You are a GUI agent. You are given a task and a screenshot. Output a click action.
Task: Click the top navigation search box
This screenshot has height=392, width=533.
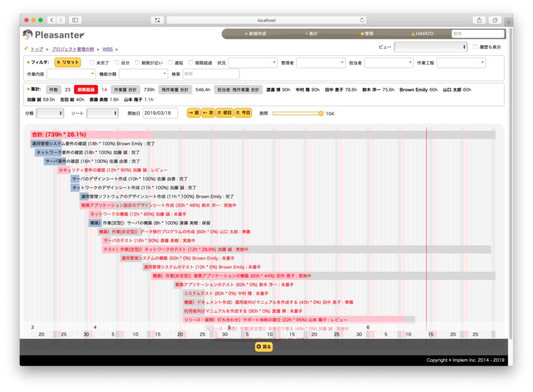pyautogui.click(x=478, y=34)
